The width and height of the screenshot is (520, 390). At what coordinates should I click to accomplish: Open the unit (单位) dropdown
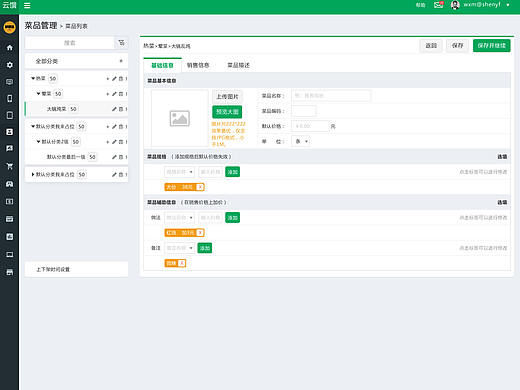coord(301,141)
